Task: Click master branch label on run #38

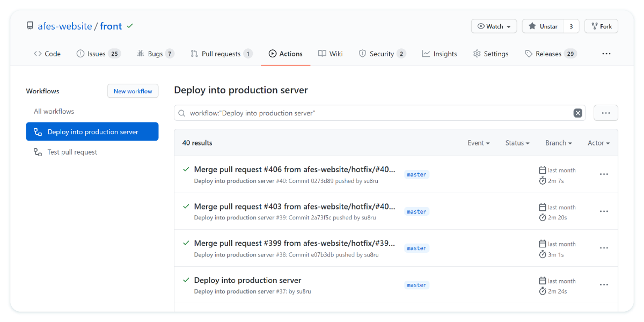Action: point(416,248)
